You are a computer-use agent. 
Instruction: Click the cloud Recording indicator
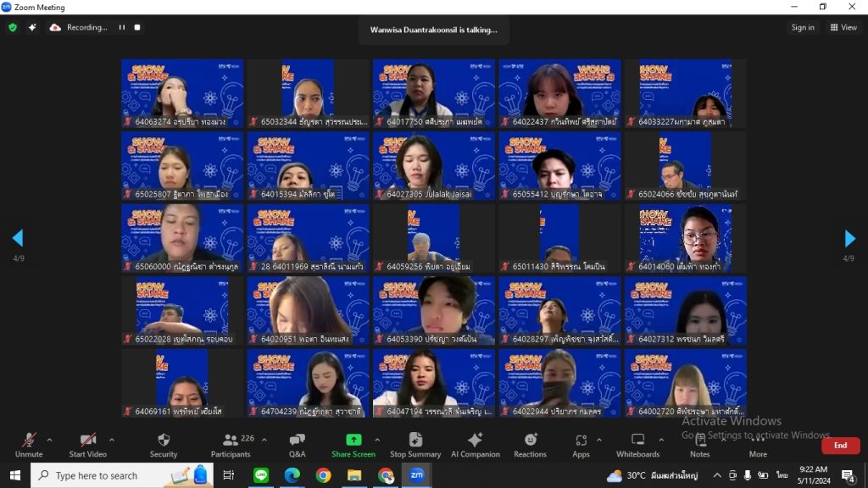(x=78, y=27)
